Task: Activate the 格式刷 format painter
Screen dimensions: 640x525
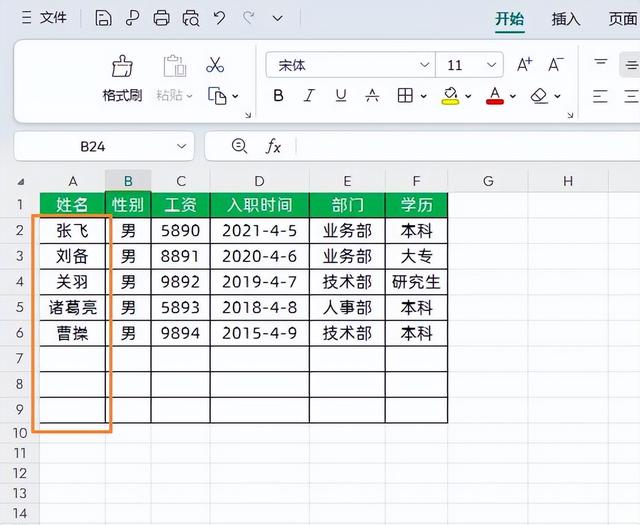Action: tap(122, 78)
